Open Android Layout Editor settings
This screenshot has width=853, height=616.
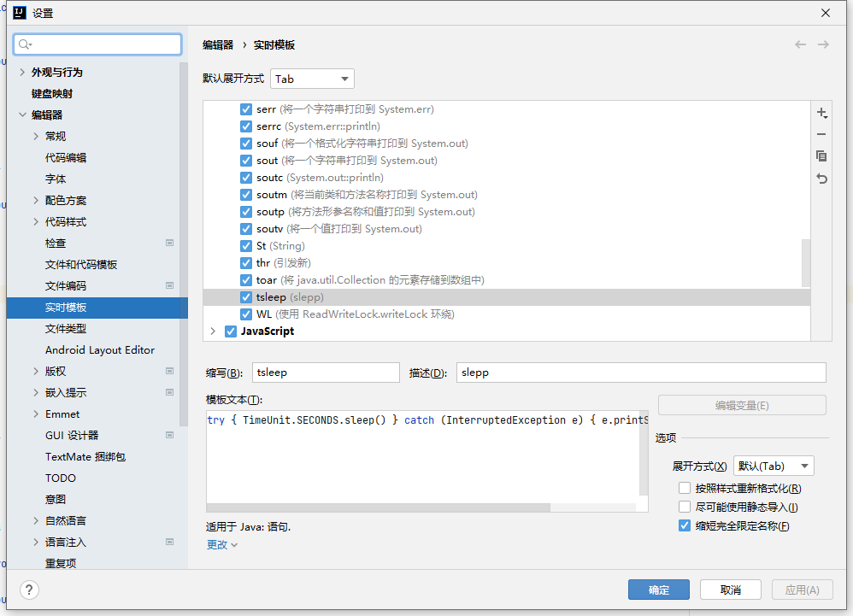99,350
